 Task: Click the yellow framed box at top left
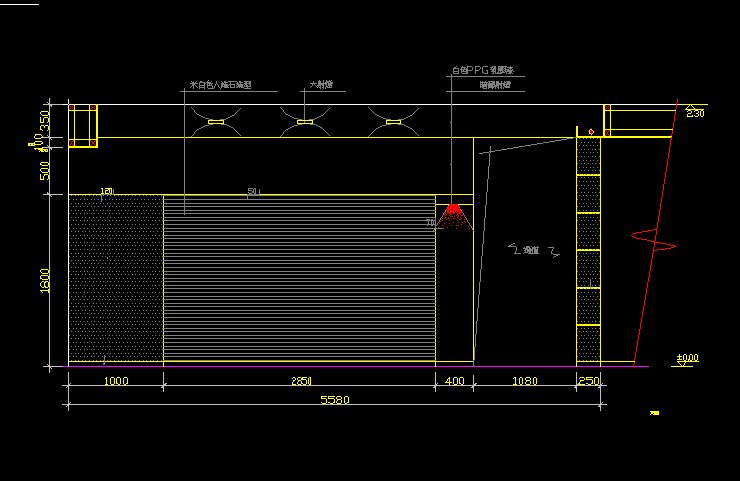coord(82,125)
